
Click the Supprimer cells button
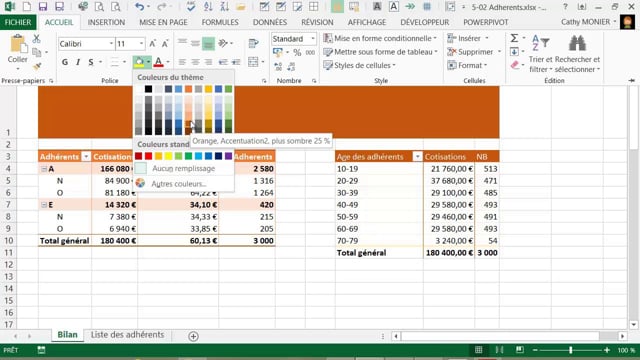(474, 52)
